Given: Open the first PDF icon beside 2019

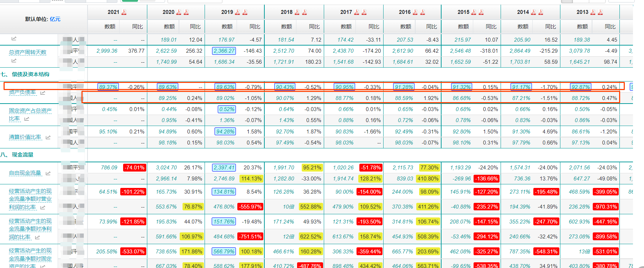Looking at the screenshot, I should coord(237,12).
